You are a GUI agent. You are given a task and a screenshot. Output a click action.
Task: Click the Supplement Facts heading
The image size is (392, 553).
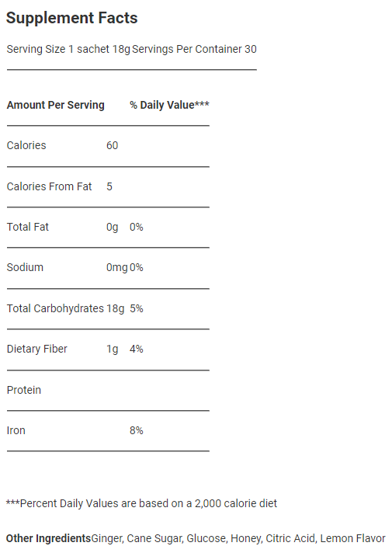coord(72,18)
